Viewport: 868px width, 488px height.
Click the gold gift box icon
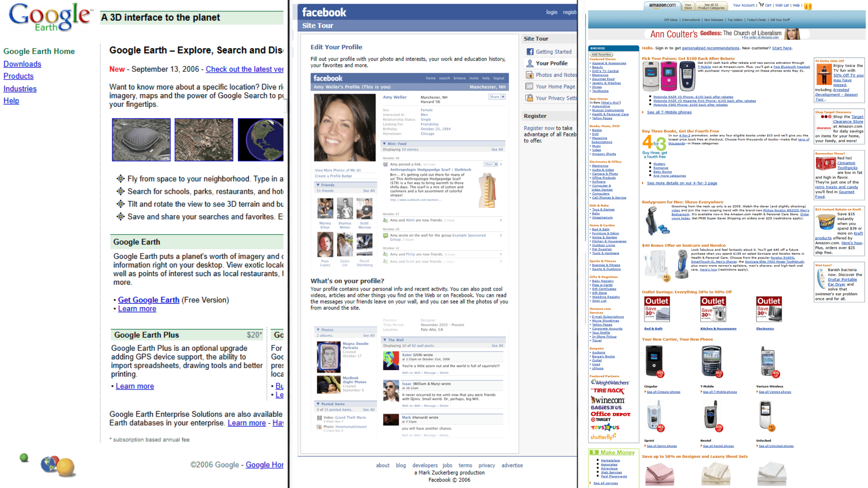pyautogui.click(x=808, y=6)
